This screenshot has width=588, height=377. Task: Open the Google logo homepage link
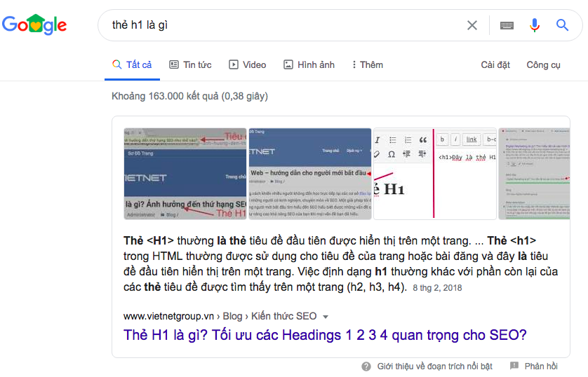(x=34, y=25)
